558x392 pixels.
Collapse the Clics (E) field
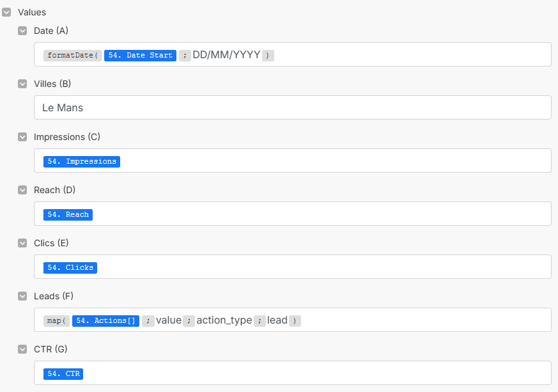(x=22, y=243)
